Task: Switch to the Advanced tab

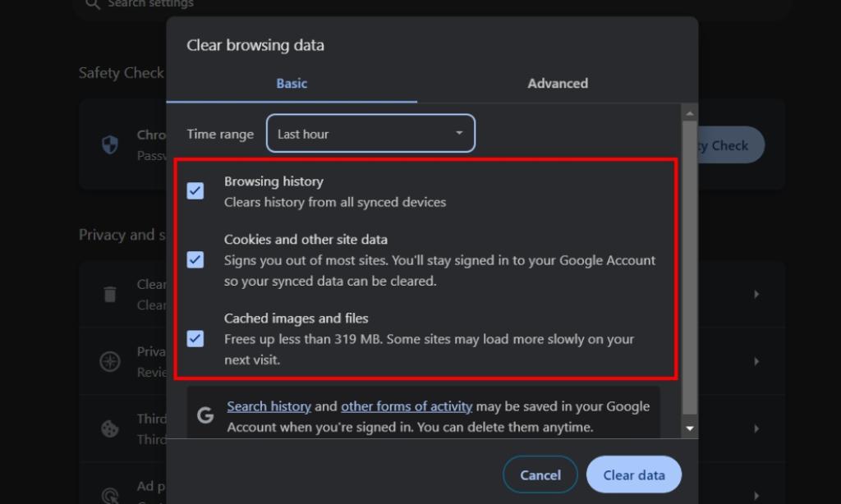Action: [x=558, y=83]
